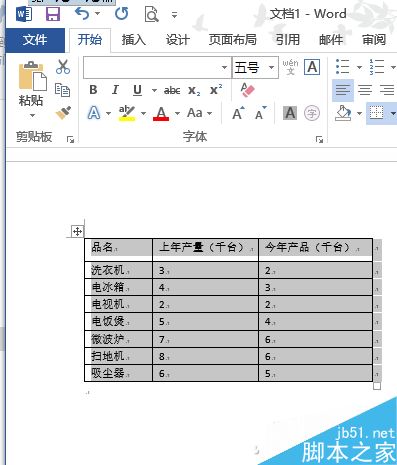Viewport: 397px width, 465px height.
Task: Open the 字体 dialog launcher
Action: click(x=319, y=139)
